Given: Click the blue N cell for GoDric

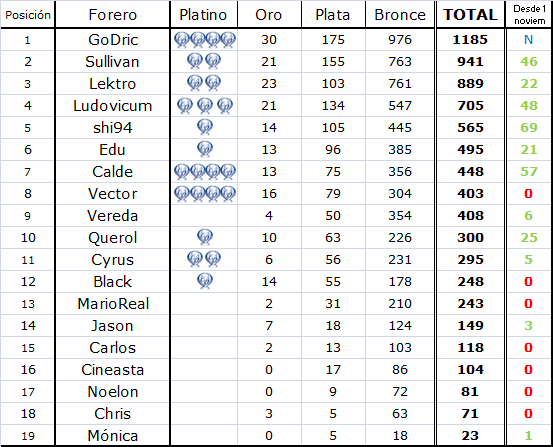Looking at the screenshot, I should (528, 40).
